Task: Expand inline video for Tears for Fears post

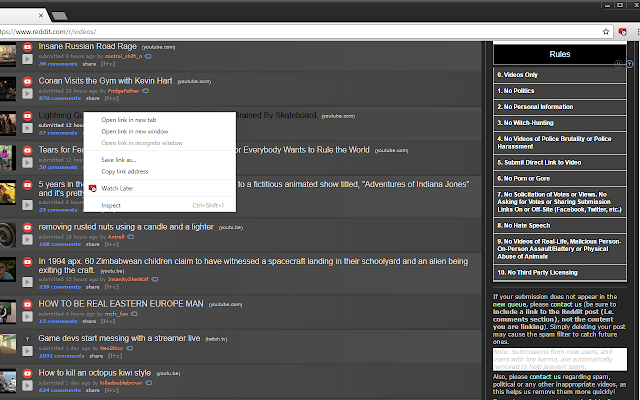Action: click(x=27, y=162)
